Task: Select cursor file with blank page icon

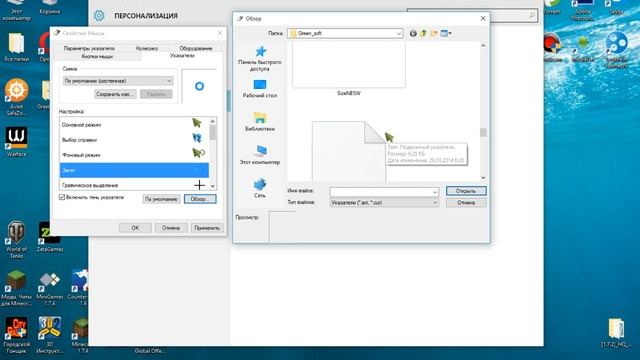Action: click(x=349, y=151)
